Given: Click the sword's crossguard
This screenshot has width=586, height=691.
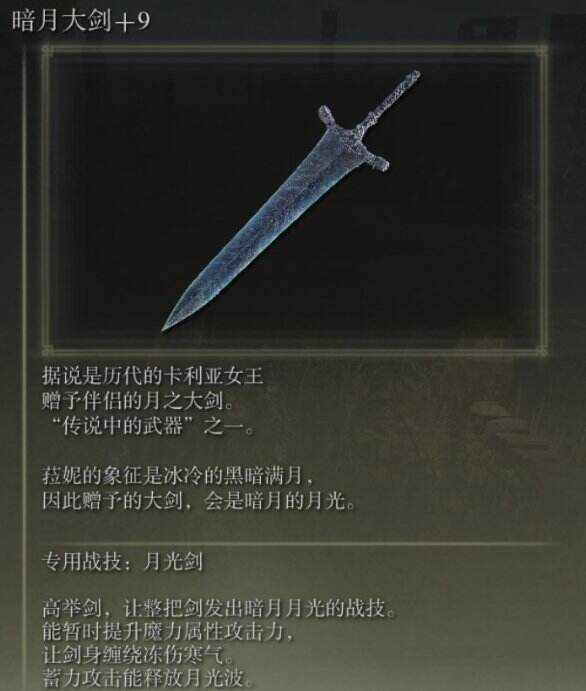Looking at the screenshot, I should tap(353, 137).
